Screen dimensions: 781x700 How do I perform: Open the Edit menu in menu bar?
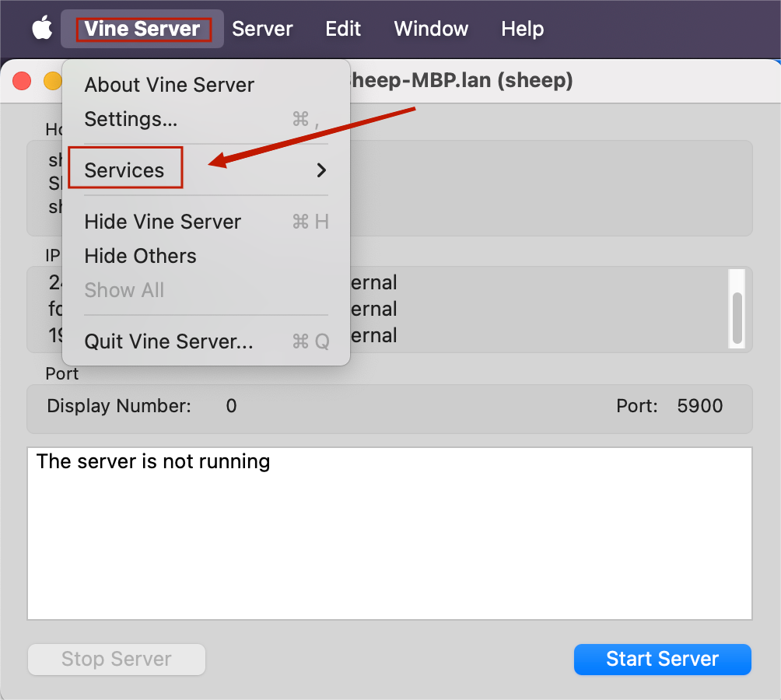[343, 29]
